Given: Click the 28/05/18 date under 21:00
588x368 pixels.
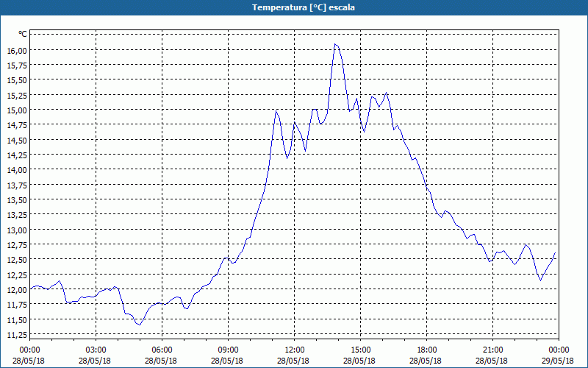Looking at the screenshot, I should [x=492, y=361].
